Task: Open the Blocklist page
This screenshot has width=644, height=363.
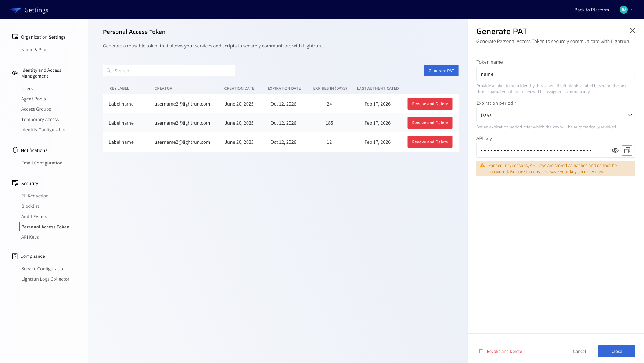Action: 30,206
